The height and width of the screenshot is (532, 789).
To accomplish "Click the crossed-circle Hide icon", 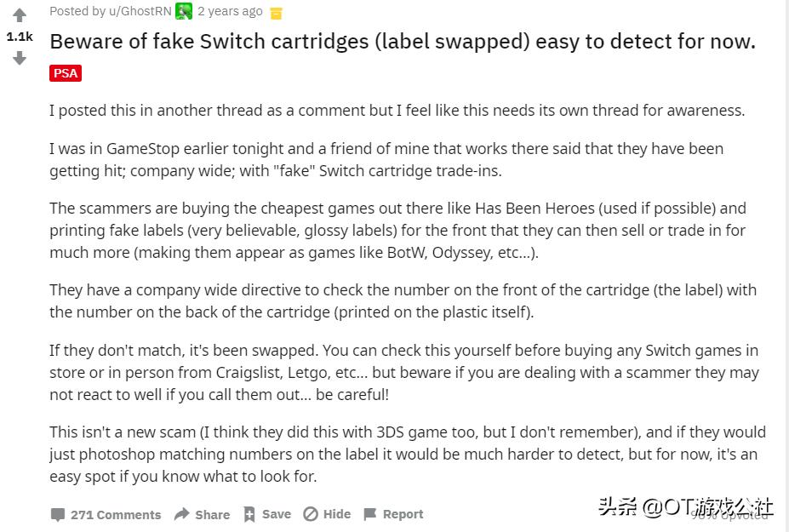I will [x=310, y=514].
